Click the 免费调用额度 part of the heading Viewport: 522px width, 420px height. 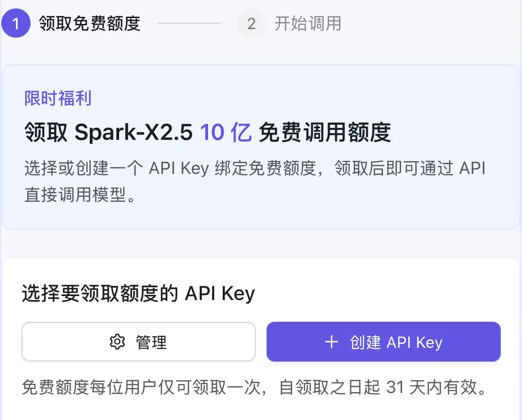point(325,132)
